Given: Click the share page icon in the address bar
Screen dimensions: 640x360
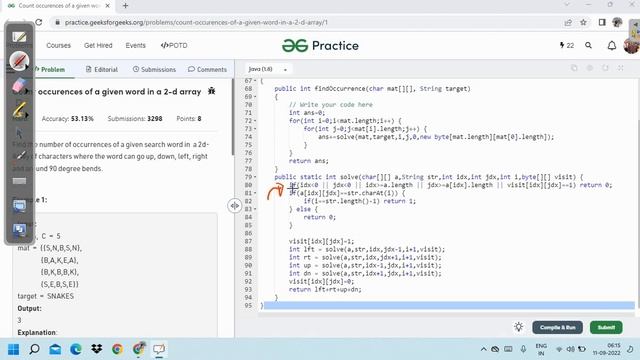Looking at the screenshot, I should (568, 22).
